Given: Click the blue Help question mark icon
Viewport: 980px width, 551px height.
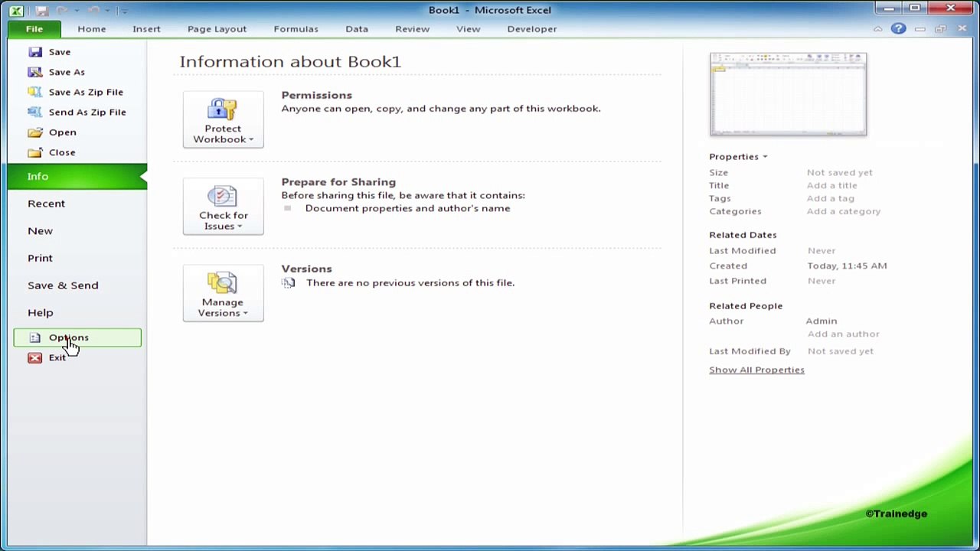Looking at the screenshot, I should [x=898, y=29].
